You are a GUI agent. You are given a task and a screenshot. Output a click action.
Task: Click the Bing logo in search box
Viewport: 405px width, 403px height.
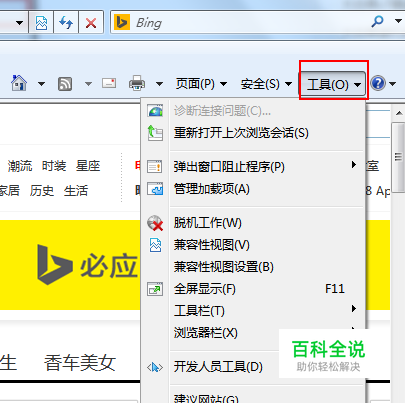click(x=122, y=22)
